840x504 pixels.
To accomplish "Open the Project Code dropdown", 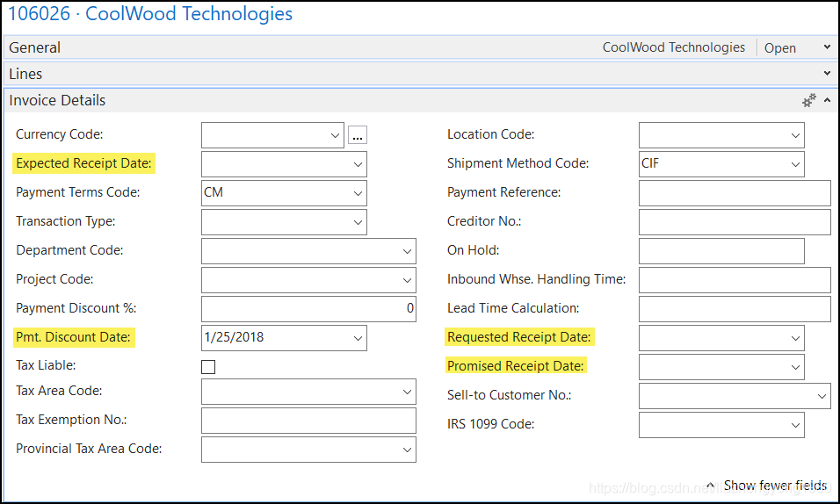I will pyautogui.click(x=407, y=280).
